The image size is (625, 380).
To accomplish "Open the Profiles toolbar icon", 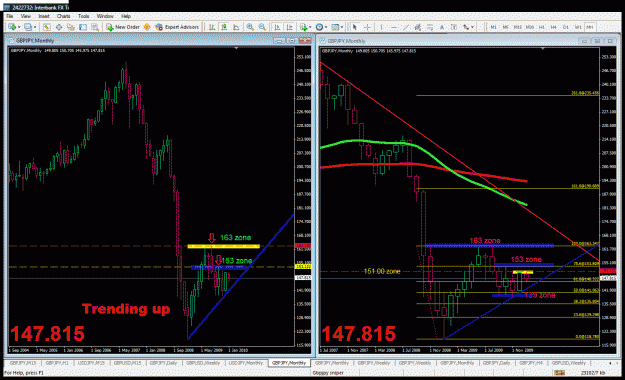I will pyautogui.click(x=28, y=27).
